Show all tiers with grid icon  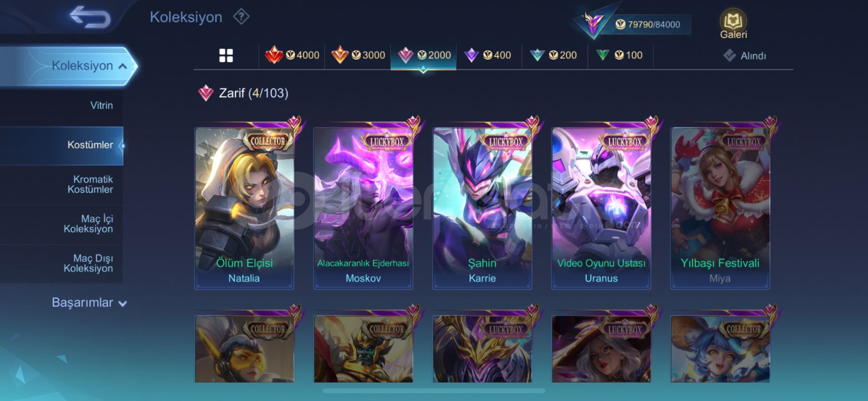tap(226, 56)
